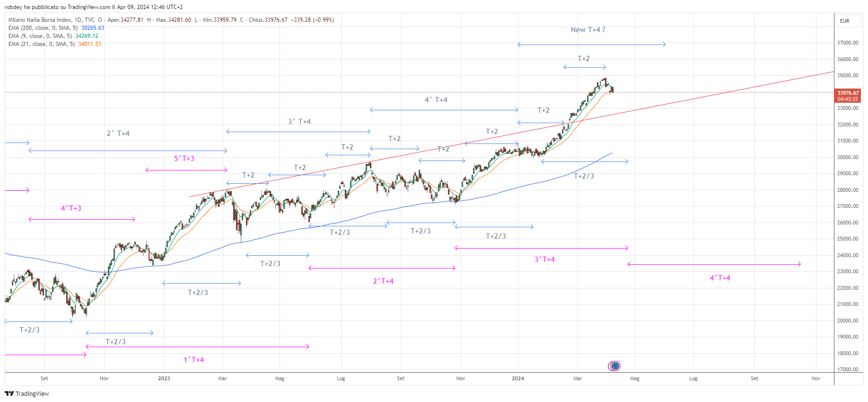Click the low value Min.33959.79
Viewport: 868px width, 402px height.
point(219,20)
